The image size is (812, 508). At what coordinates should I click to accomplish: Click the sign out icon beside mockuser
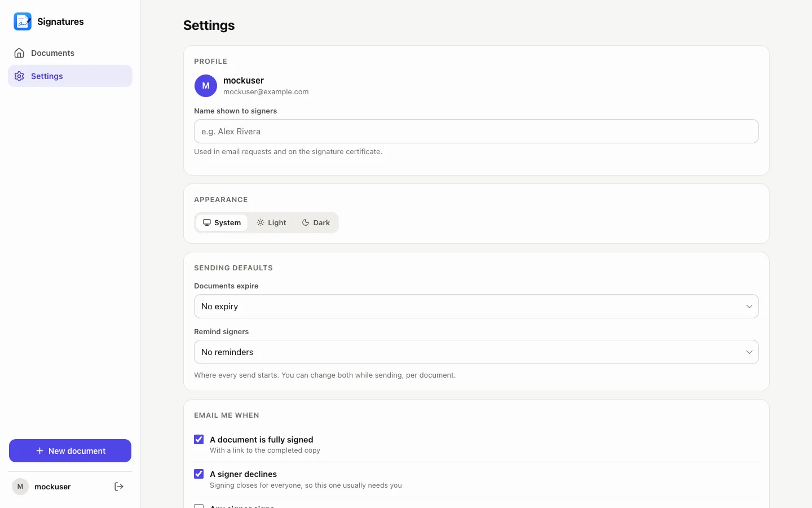click(119, 487)
